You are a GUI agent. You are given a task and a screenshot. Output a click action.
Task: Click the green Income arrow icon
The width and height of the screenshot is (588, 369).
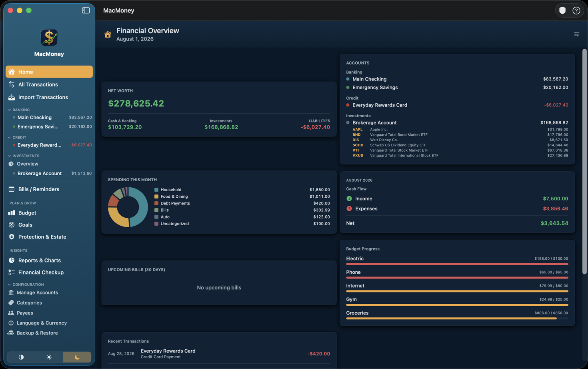click(349, 199)
